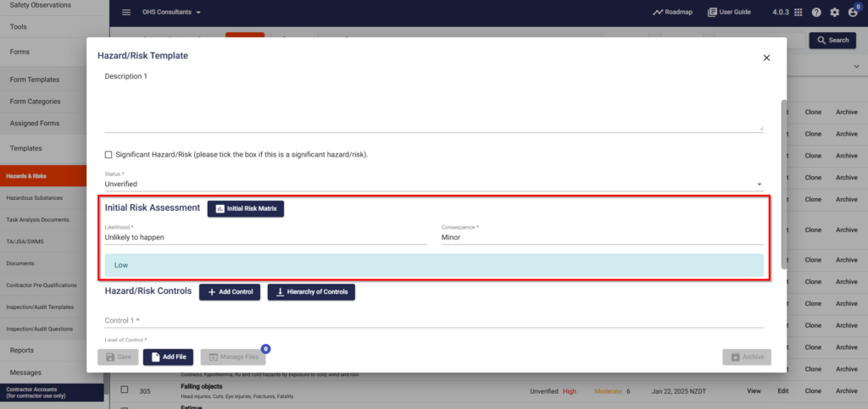This screenshot has width=868, height=409.
Task: Open the user account icon
Action: pos(853,12)
